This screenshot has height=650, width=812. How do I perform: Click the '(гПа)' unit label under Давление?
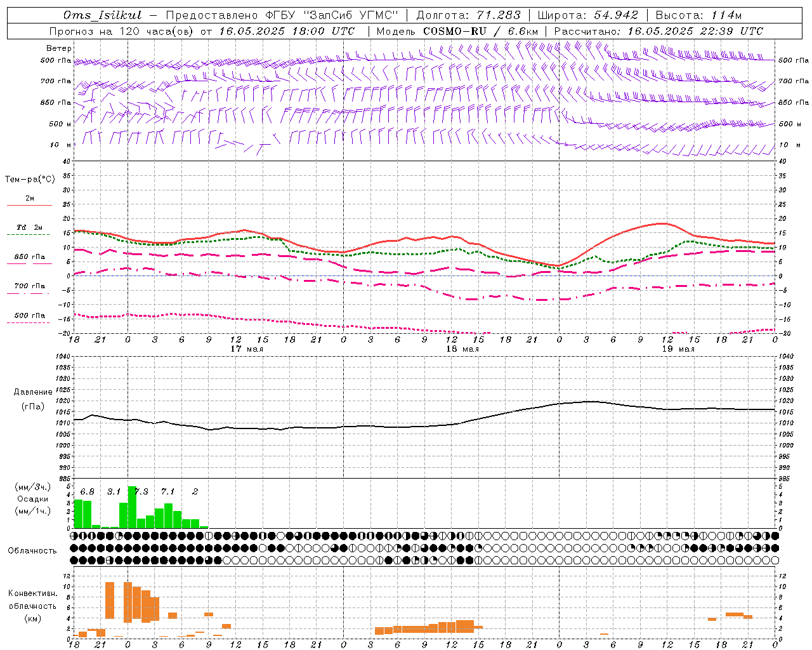[x=33, y=407]
